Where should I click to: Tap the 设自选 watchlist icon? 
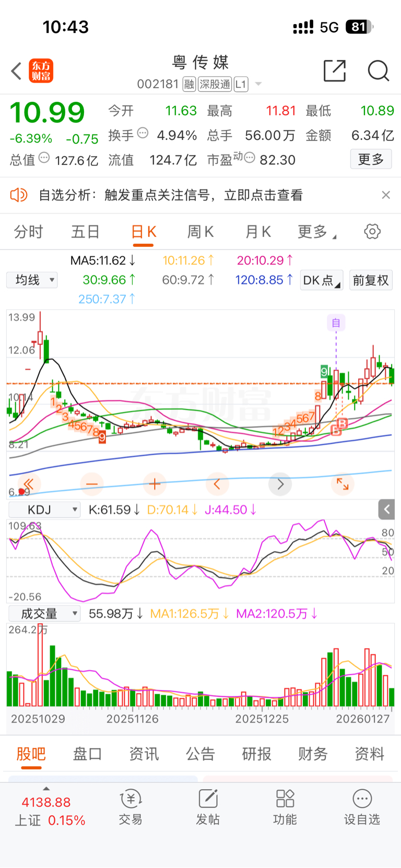362,807
